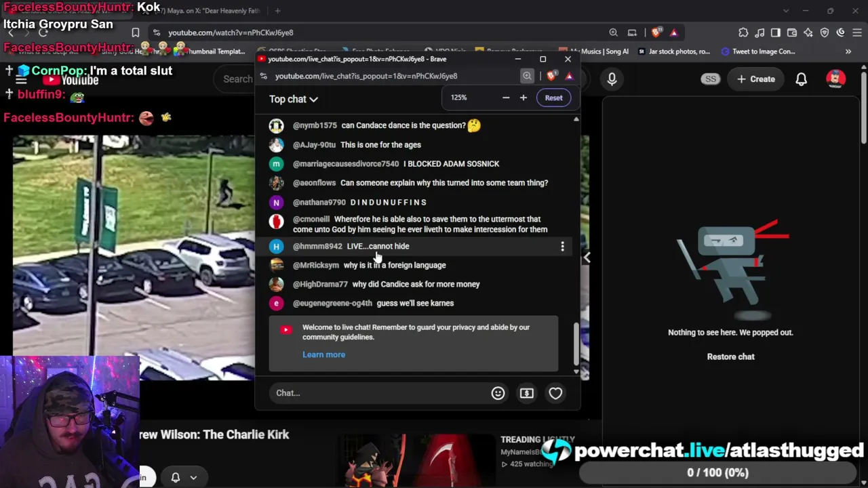This screenshot has height=488, width=868.
Task: Zoom in with the plus button
Action: point(524,98)
